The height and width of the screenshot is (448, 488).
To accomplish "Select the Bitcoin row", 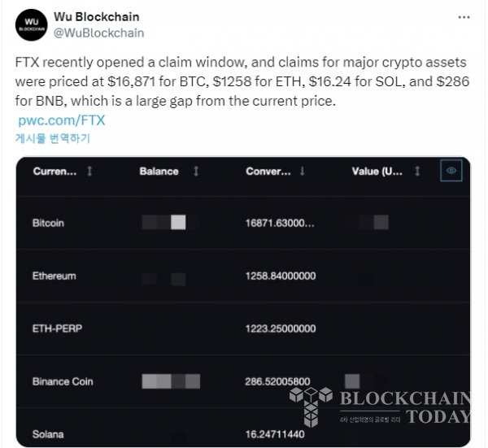I will (243, 223).
